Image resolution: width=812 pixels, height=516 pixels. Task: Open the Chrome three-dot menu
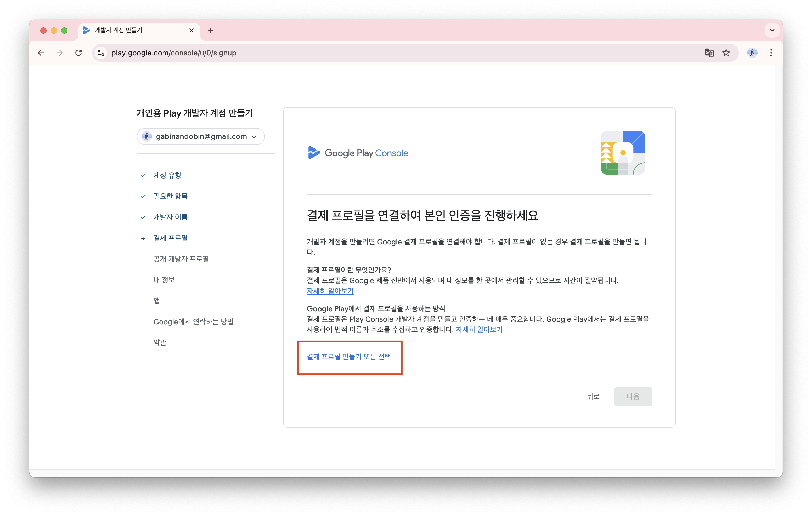coord(771,53)
